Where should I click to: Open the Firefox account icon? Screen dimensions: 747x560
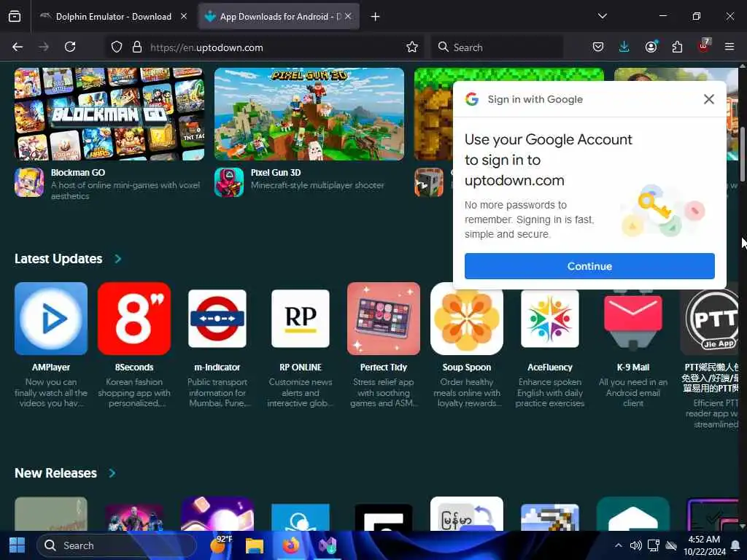coord(651,47)
